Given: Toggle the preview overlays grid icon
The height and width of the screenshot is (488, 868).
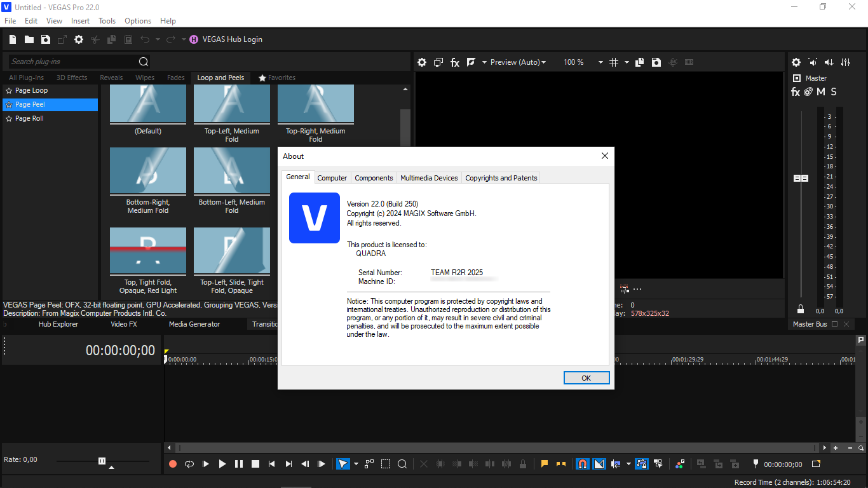Looking at the screenshot, I should pyautogui.click(x=614, y=62).
